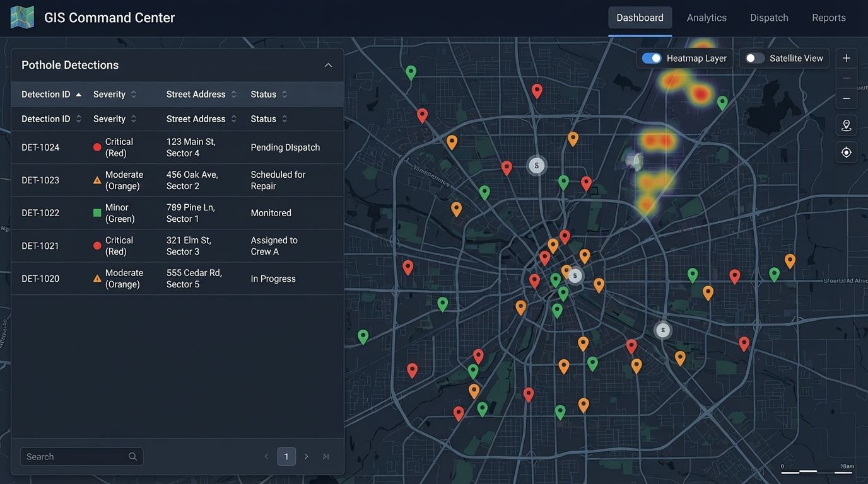The image size is (868, 484).
Task: Select an S station marker on the map
Action: [x=536, y=165]
